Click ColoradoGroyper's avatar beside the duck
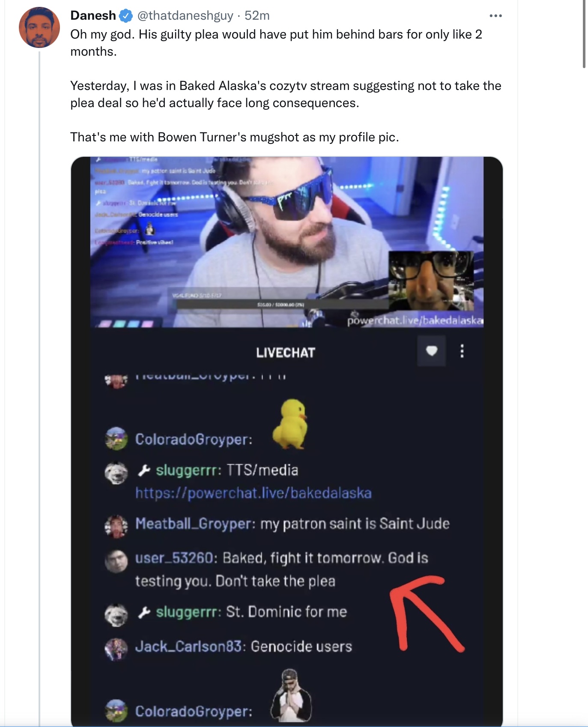 (116, 439)
